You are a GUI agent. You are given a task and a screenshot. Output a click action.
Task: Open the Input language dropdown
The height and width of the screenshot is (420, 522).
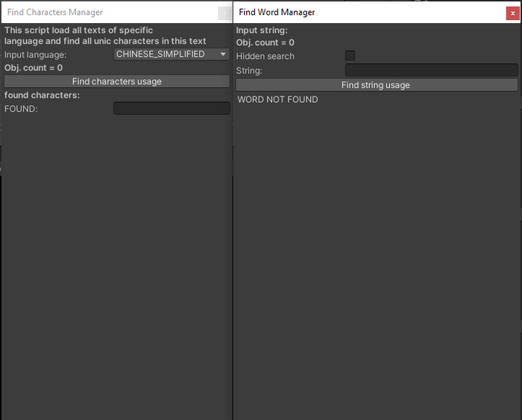(172, 54)
